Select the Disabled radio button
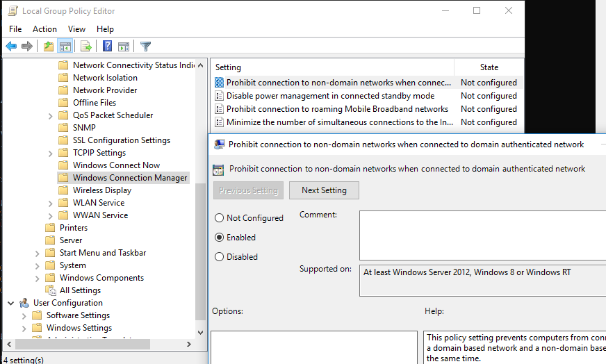 219,256
